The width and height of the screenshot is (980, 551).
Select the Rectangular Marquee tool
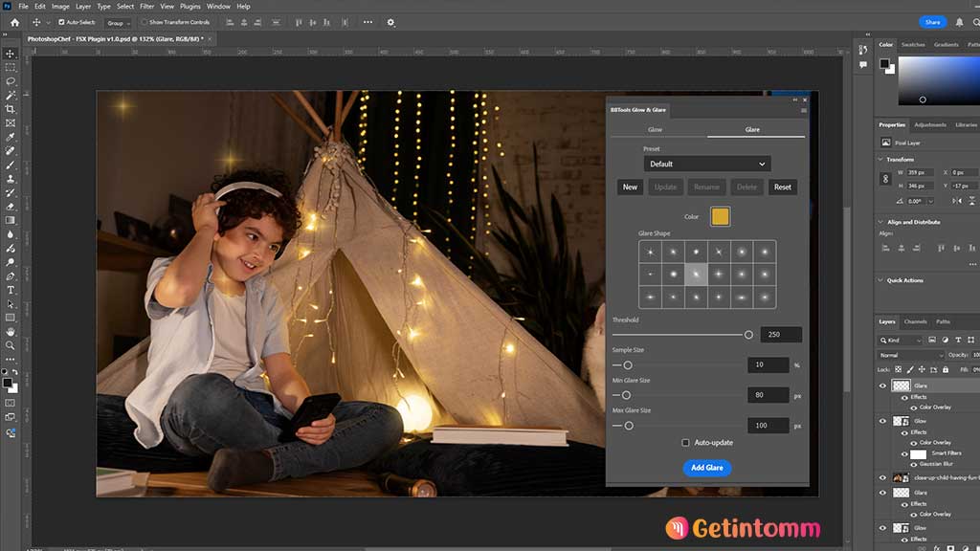10,68
